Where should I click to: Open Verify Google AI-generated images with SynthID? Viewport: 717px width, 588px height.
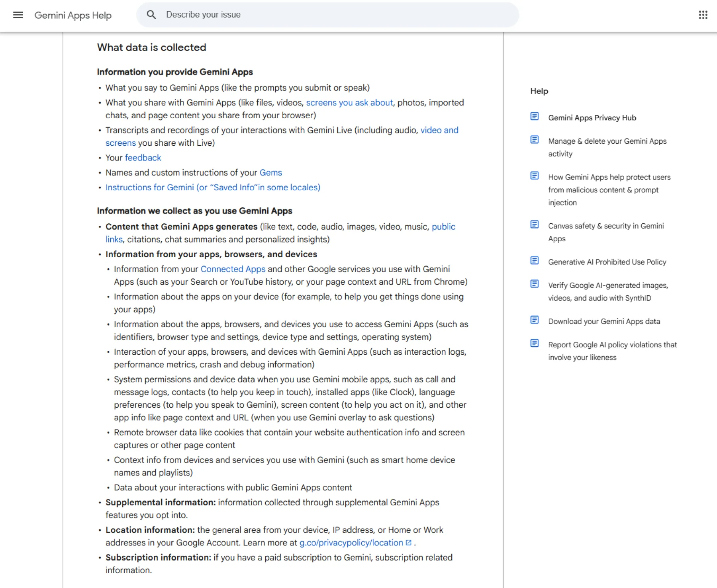coord(608,291)
